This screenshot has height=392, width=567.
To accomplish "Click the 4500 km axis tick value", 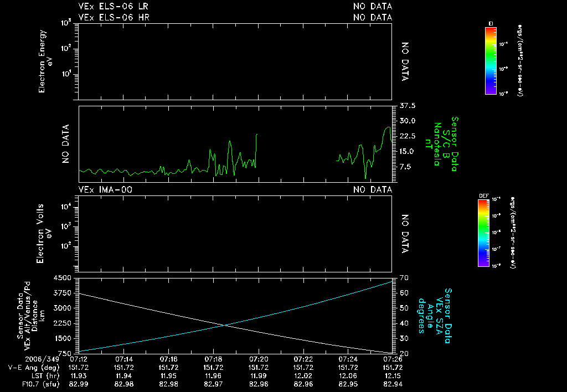I will click(x=62, y=278).
